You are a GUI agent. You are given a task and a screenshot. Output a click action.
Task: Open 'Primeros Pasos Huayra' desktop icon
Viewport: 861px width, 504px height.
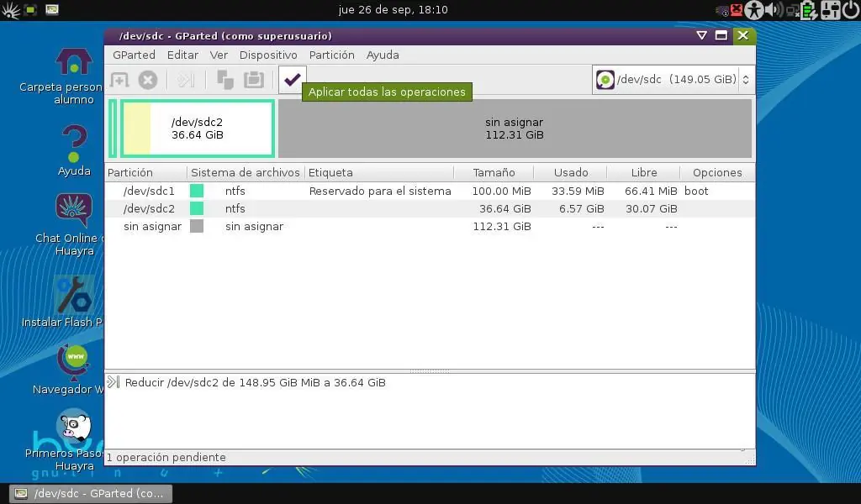pyautogui.click(x=74, y=439)
